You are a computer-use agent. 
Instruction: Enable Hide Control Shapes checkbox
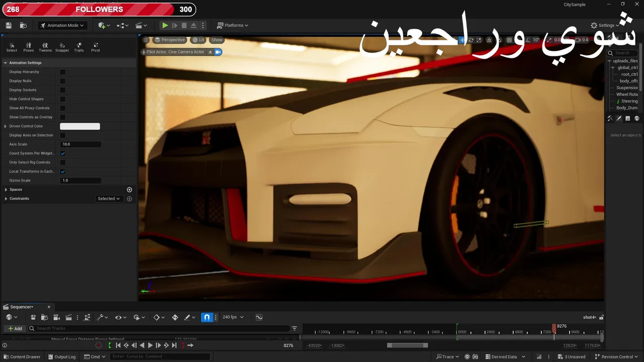point(63,99)
